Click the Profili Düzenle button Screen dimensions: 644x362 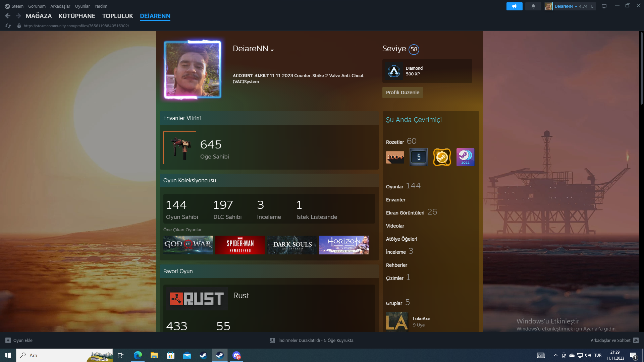(402, 93)
